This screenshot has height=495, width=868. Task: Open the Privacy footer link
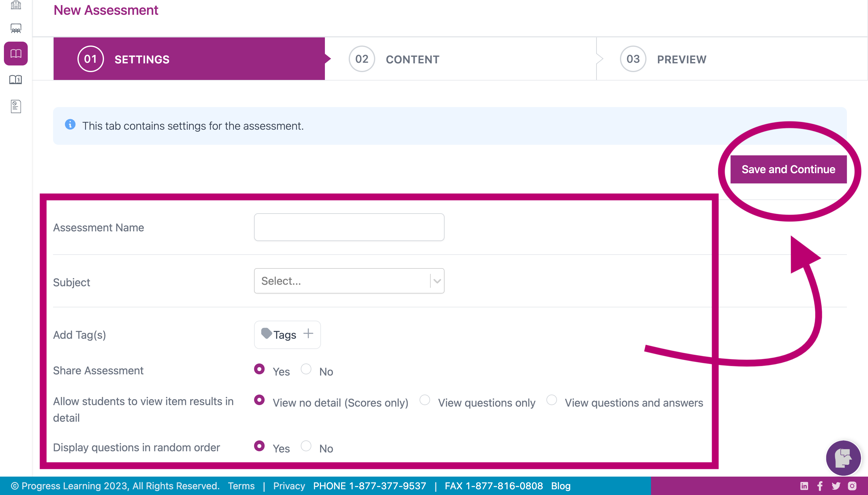coord(289,486)
